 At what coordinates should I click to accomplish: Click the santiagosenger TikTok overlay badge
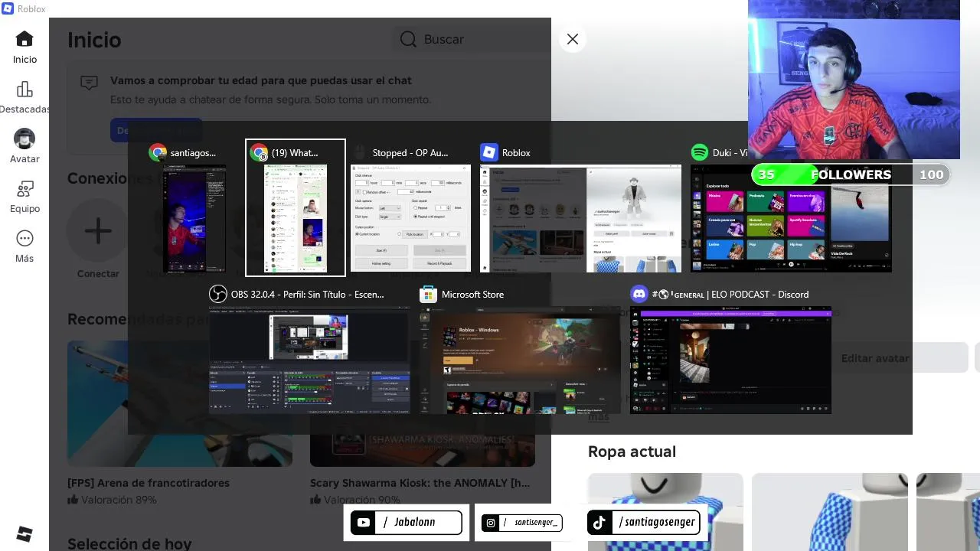[x=644, y=522]
